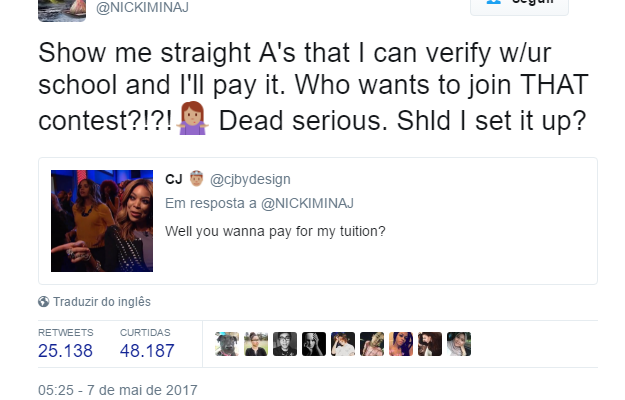Click the CJ display name

[174, 179]
